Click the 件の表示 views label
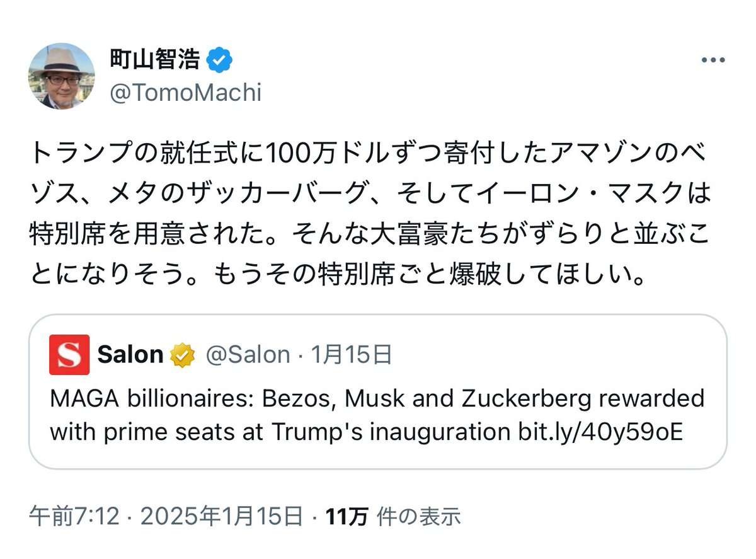 click(418, 517)
